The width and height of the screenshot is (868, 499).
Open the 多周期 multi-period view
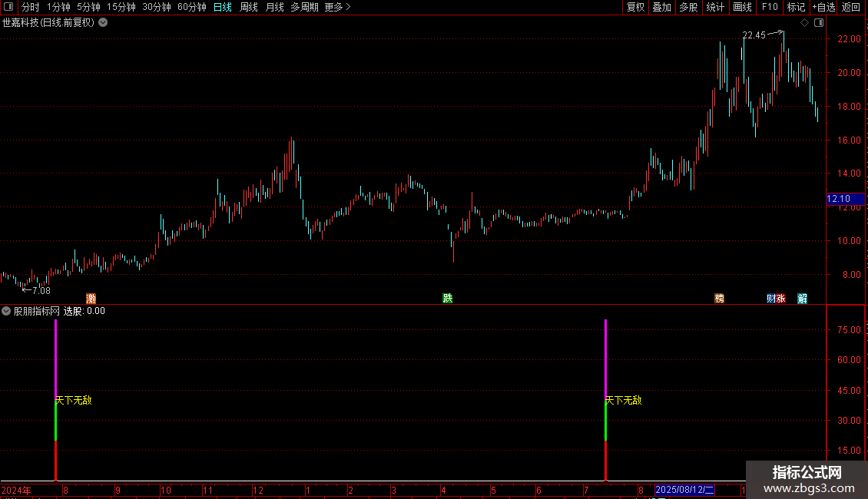point(304,7)
